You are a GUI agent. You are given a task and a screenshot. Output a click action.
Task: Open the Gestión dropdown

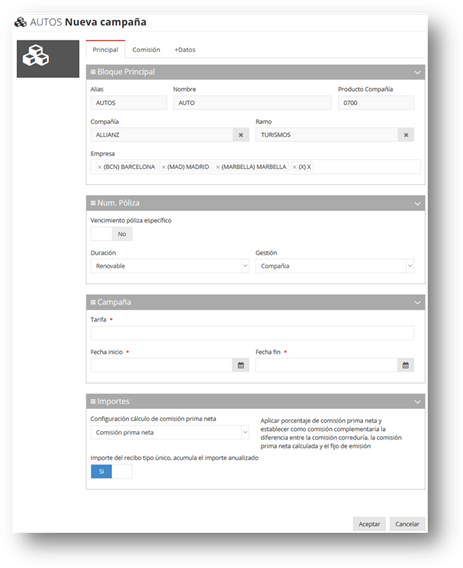point(334,266)
